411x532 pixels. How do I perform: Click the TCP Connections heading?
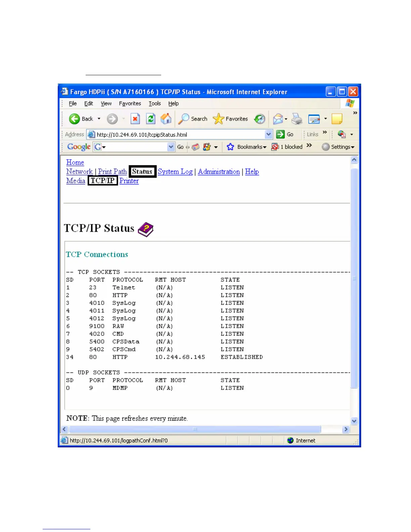[x=97, y=254]
